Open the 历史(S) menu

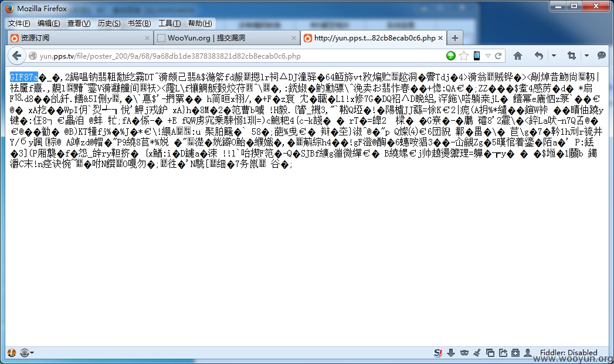pos(109,23)
